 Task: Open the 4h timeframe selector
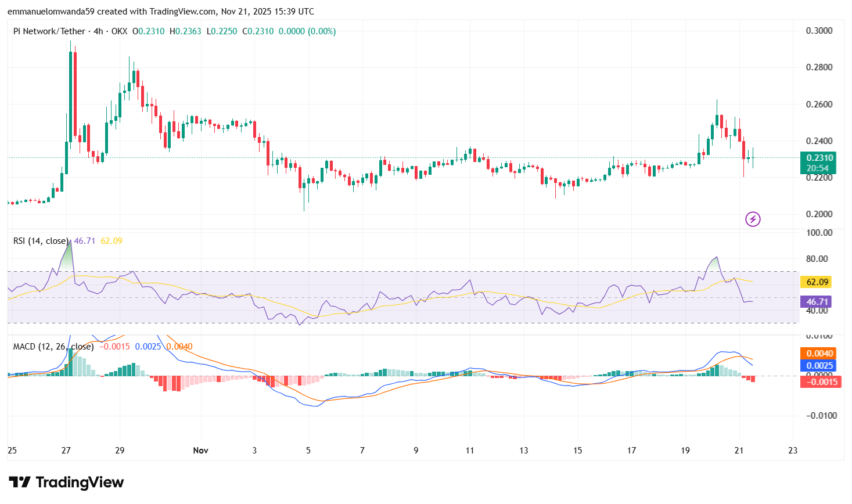97,31
